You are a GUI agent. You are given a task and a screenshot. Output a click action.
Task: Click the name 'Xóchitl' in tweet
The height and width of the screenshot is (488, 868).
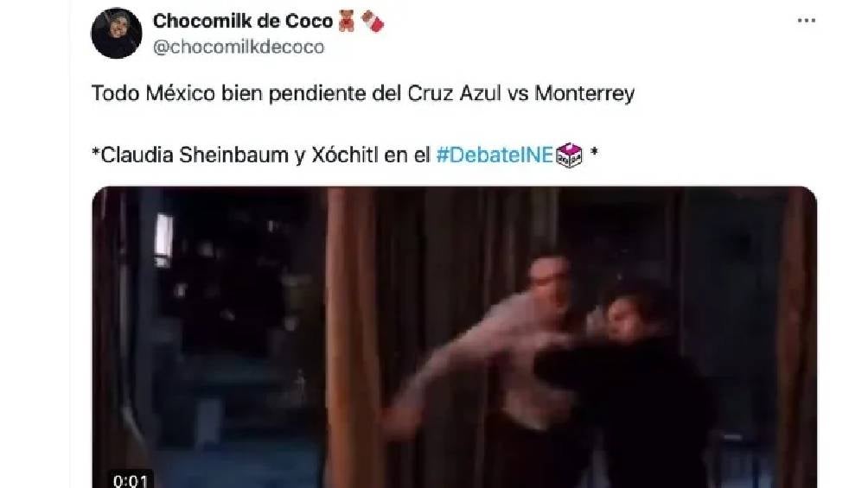coord(344,155)
